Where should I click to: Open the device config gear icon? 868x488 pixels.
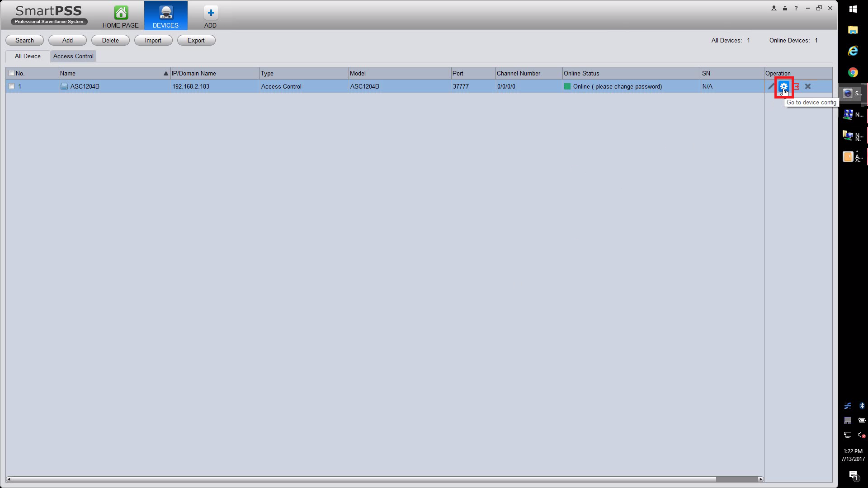pyautogui.click(x=783, y=86)
